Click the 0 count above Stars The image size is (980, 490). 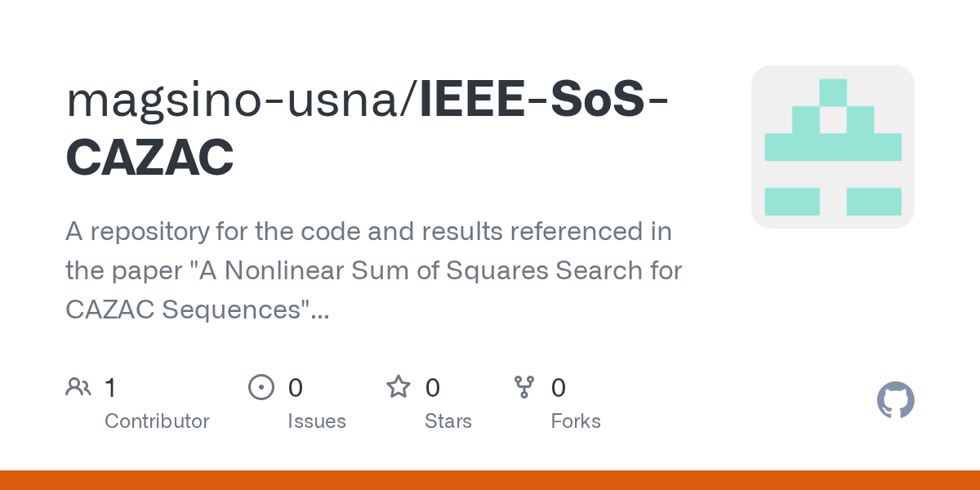point(433,387)
